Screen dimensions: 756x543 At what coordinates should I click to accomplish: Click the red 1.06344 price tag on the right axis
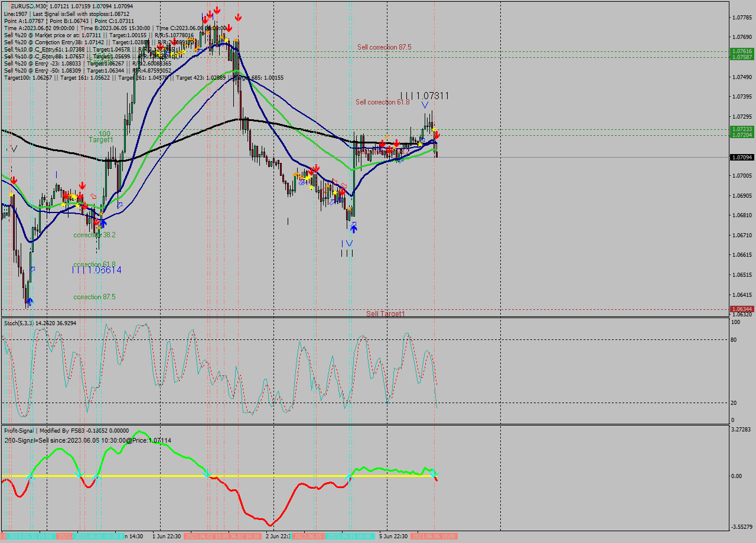(x=742, y=309)
